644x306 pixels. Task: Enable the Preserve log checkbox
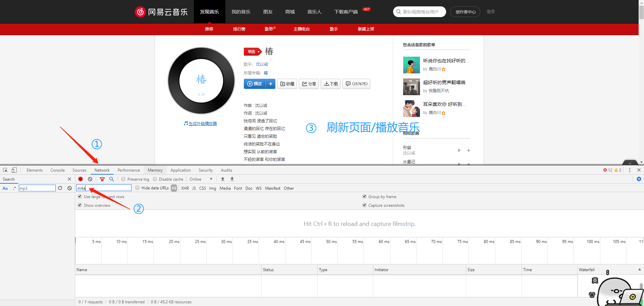(123, 179)
